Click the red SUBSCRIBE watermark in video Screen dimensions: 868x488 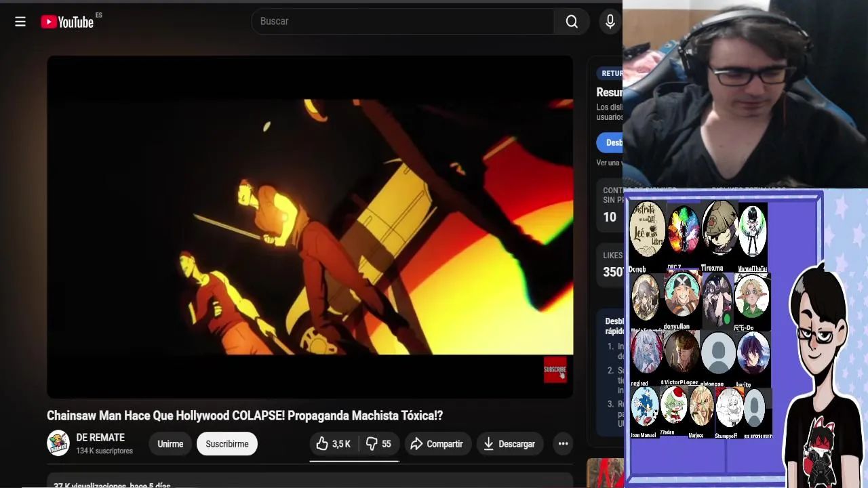pyautogui.click(x=555, y=370)
